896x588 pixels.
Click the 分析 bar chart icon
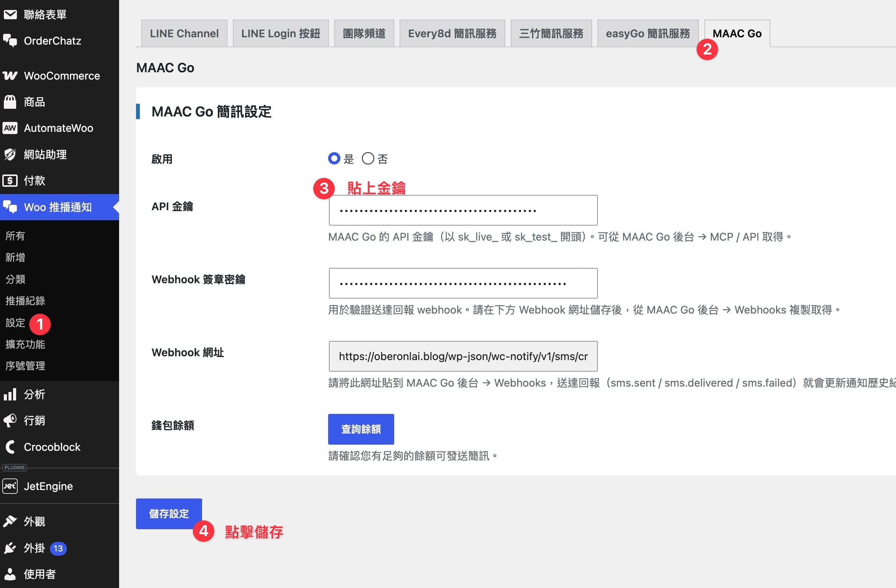10,394
